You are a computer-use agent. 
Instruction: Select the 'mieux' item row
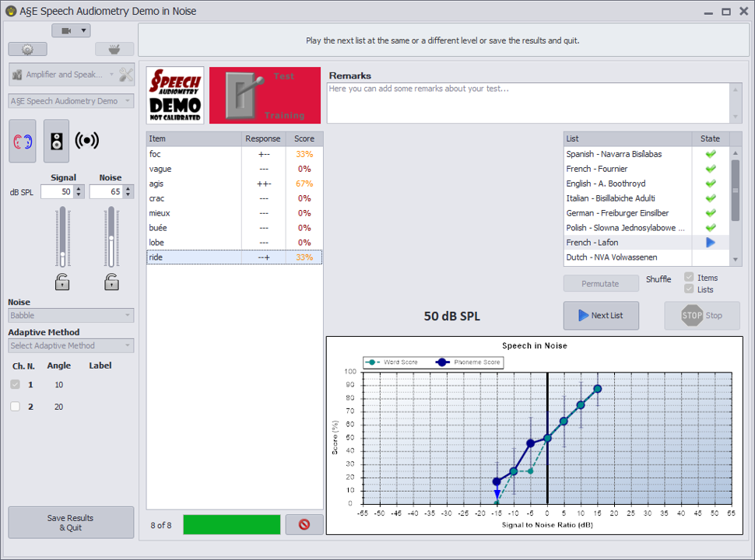click(234, 213)
